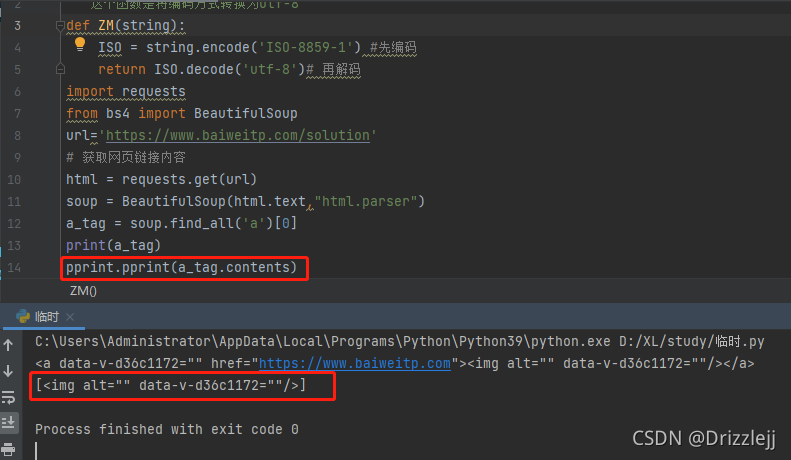Click the '[<img alt="" data-v-d36c1172' console output
This screenshot has width=791, height=460.
(171, 385)
